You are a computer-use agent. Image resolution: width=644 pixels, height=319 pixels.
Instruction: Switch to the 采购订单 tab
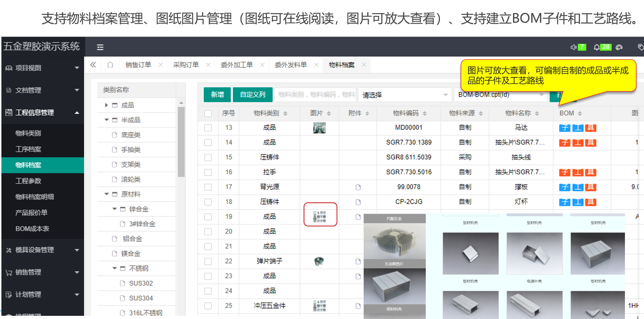click(186, 65)
